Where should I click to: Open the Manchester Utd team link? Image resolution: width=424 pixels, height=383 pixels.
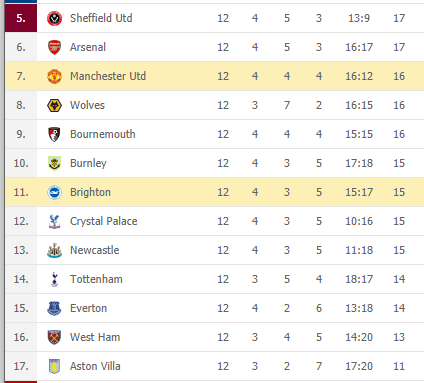point(108,76)
